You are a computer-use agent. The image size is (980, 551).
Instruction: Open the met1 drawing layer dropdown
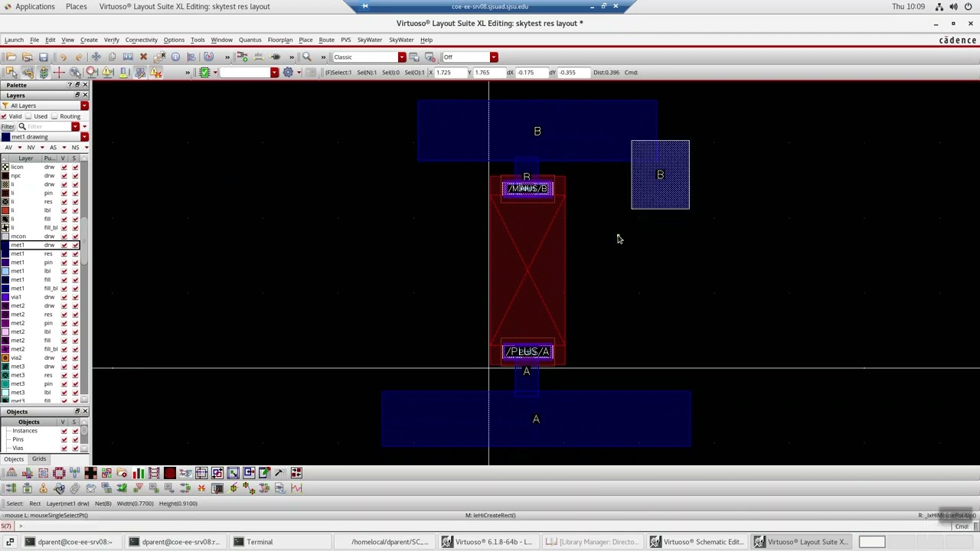coord(84,137)
